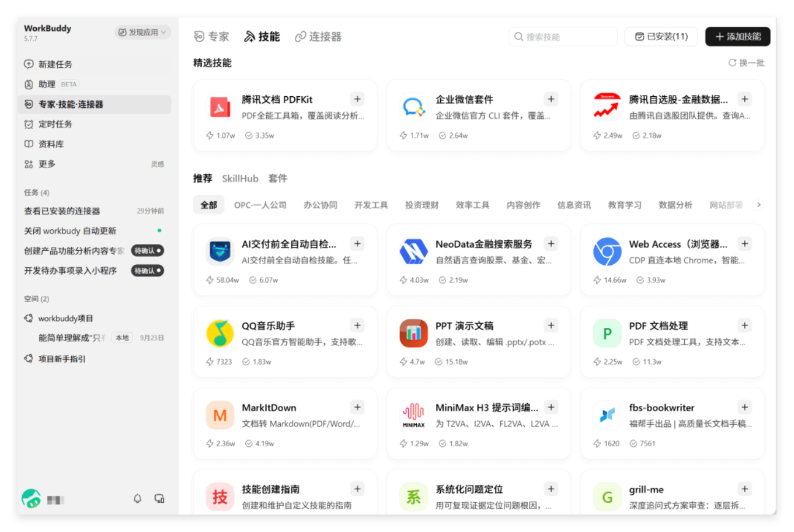Switch to the 连接器 tab
This screenshot has height=532, width=794.
[318, 37]
